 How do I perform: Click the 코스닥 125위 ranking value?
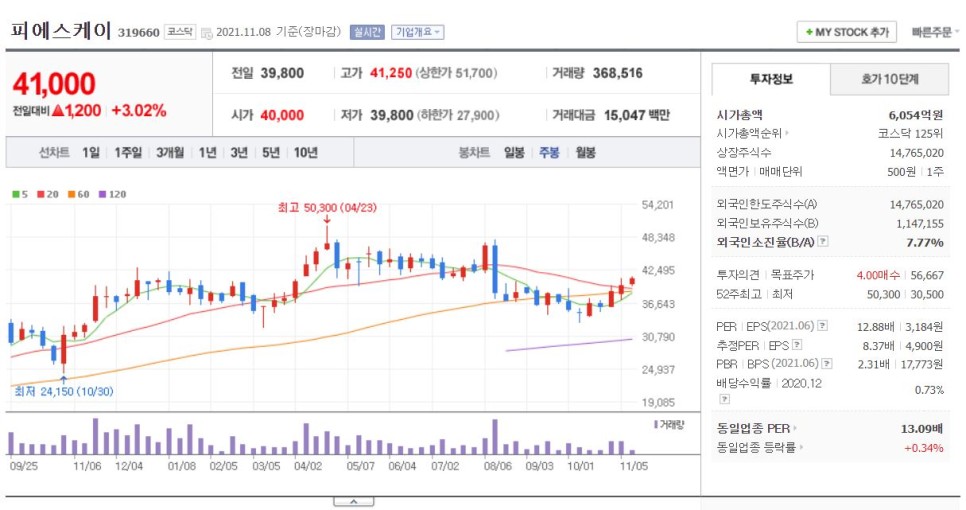click(x=911, y=134)
